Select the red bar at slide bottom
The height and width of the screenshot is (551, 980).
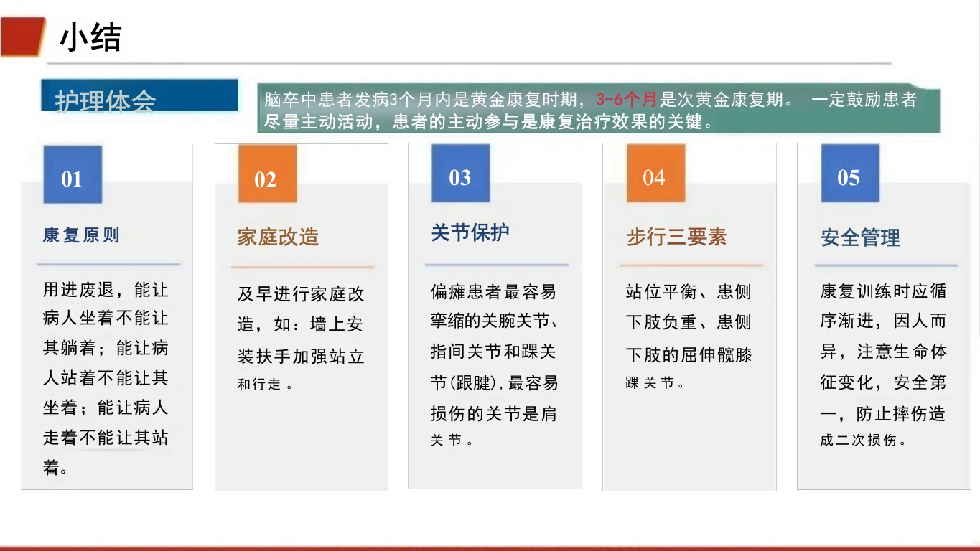click(x=488, y=545)
